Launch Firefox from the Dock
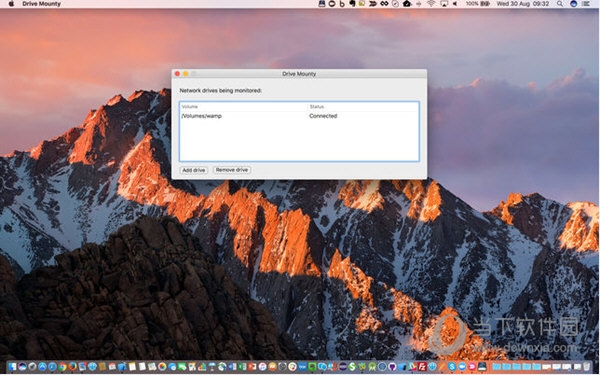This screenshot has width=600, height=375. (72, 367)
